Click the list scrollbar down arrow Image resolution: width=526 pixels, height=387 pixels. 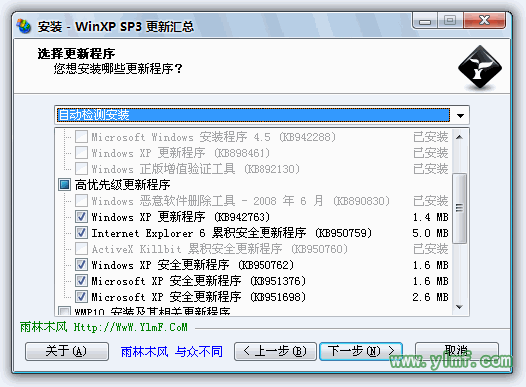pyautogui.click(x=460, y=307)
